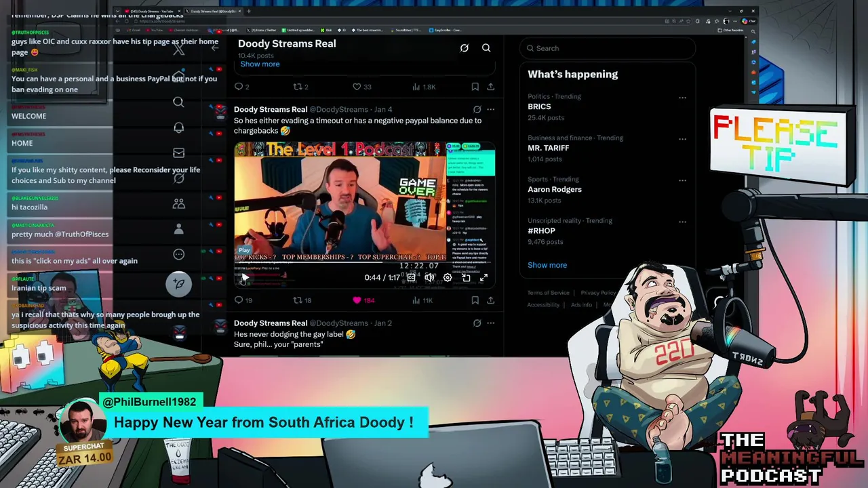Click the round Post compose button

[179, 284]
